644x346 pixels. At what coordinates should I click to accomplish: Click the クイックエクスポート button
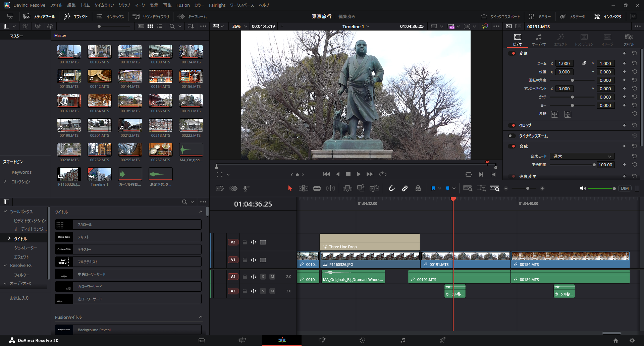500,16
